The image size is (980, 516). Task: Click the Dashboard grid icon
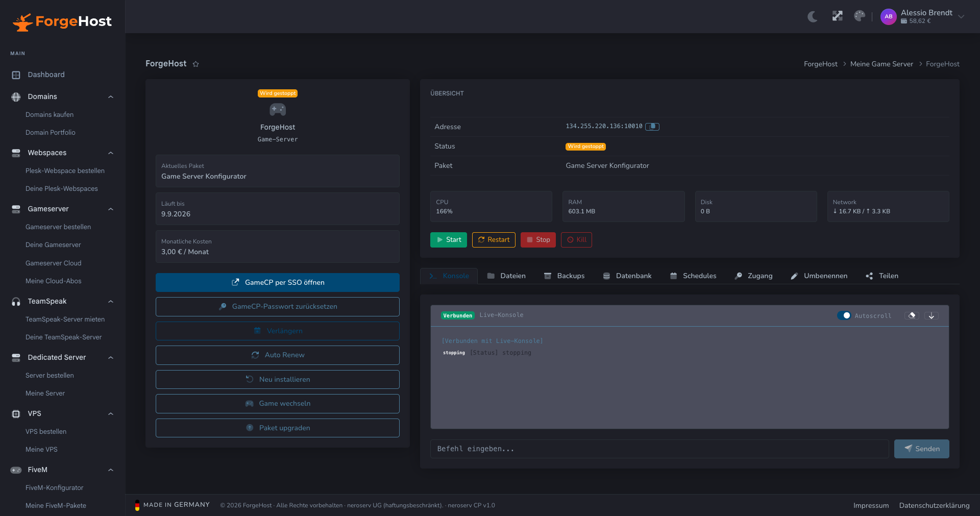pyautogui.click(x=16, y=75)
